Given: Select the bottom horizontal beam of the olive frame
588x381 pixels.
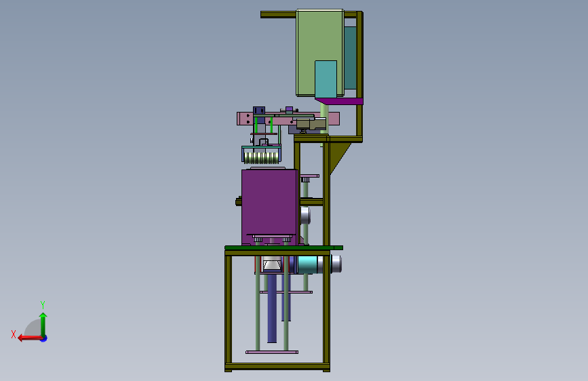Looking at the screenshot, I should click(277, 366).
